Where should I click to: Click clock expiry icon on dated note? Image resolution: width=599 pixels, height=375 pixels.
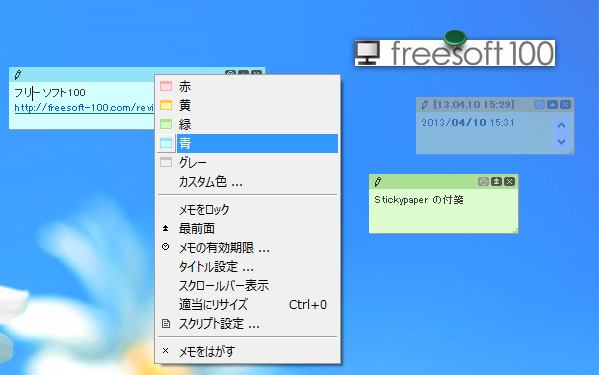(x=539, y=104)
